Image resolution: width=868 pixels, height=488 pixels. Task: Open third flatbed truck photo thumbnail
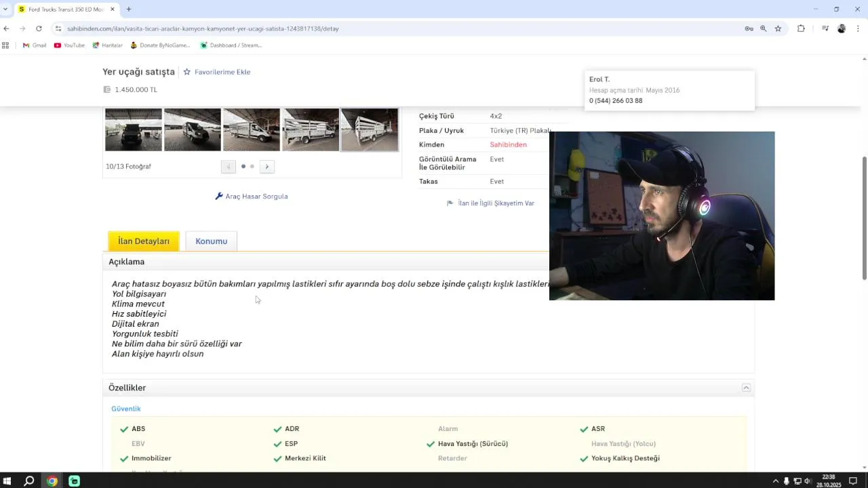point(252,129)
